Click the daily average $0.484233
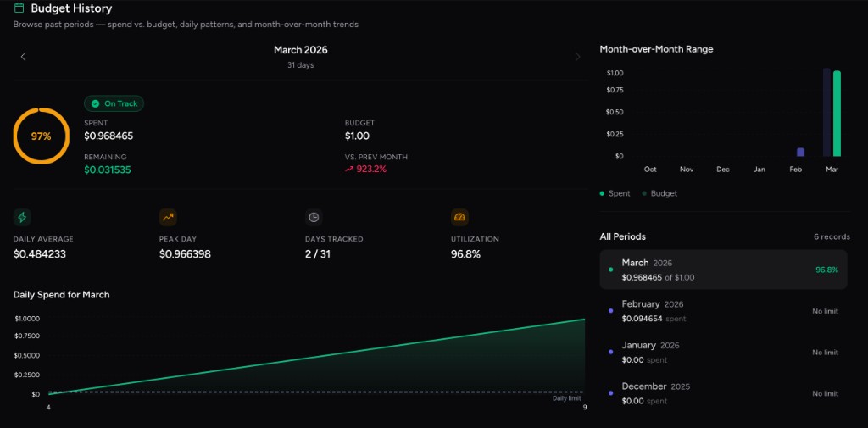Viewport: 868px width, 428px height. pyautogui.click(x=39, y=254)
